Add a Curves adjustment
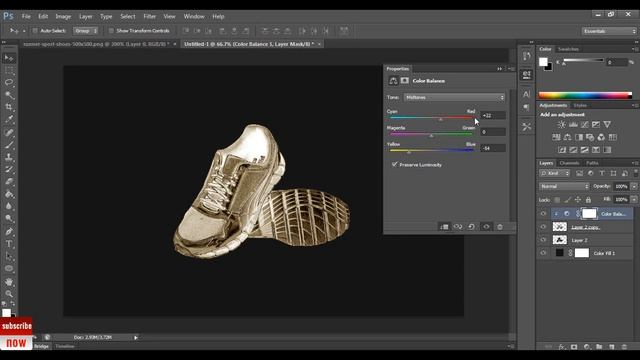 coord(584,124)
